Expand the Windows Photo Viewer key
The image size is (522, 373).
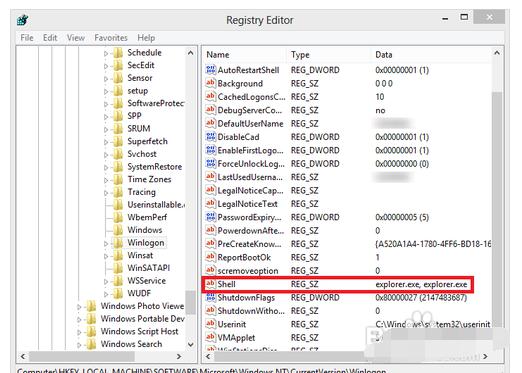79,307
